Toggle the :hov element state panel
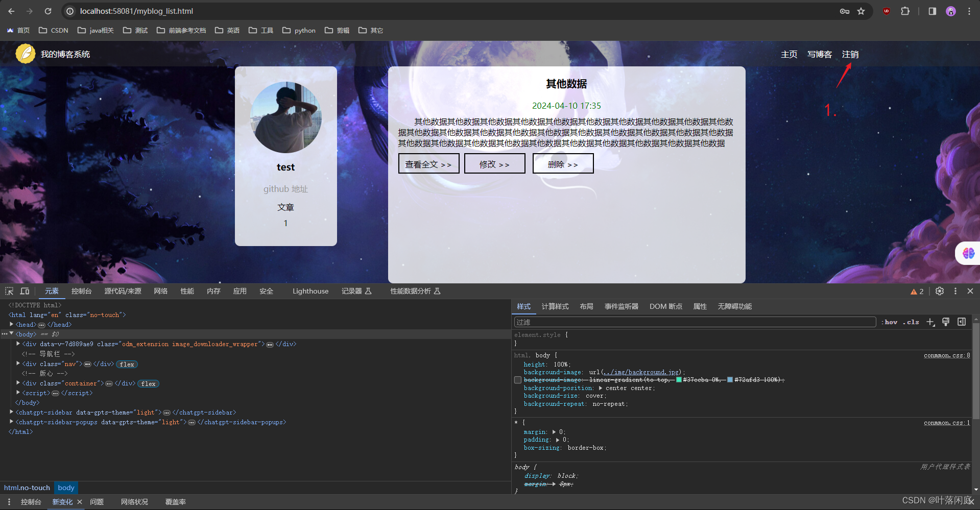The height and width of the screenshot is (510, 980). pyautogui.click(x=890, y=322)
